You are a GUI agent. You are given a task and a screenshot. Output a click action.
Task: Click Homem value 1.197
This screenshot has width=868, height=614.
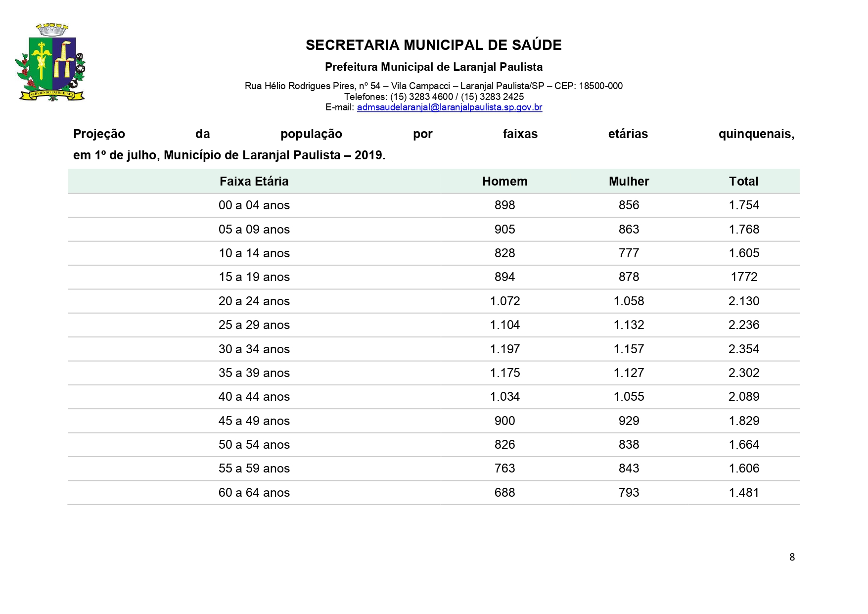click(505, 349)
